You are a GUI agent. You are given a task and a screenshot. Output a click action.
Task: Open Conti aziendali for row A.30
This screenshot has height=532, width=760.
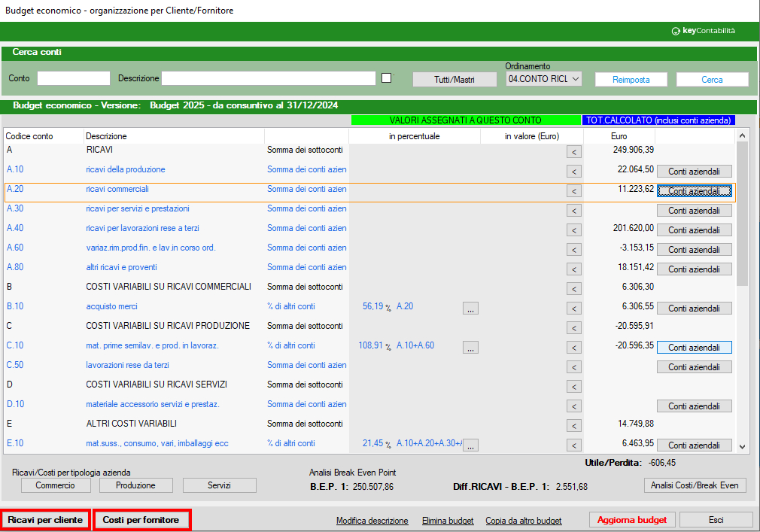click(x=694, y=211)
